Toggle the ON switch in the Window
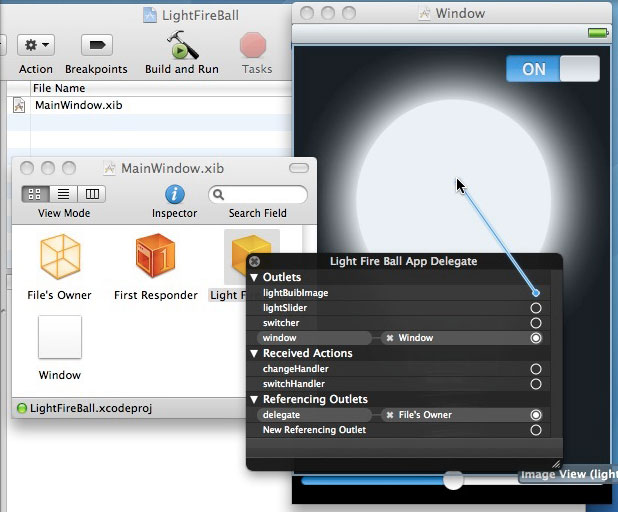618x512 pixels. (x=553, y=69)
